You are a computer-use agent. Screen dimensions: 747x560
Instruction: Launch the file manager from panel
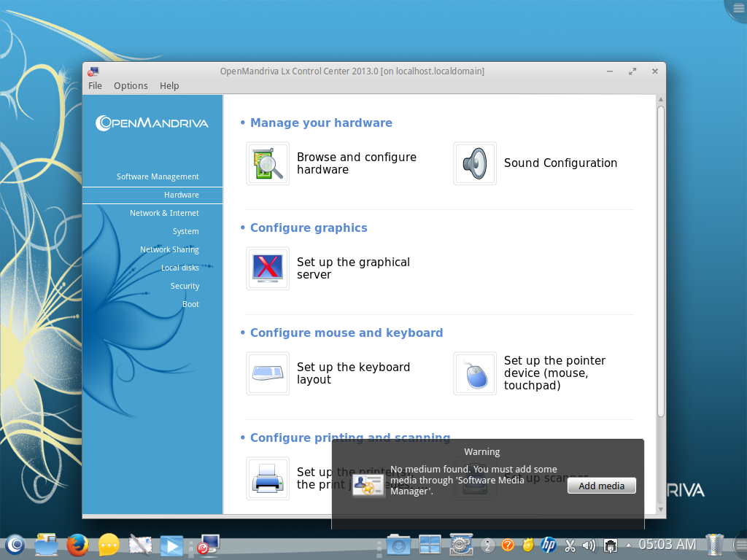[x=46, y=544]
